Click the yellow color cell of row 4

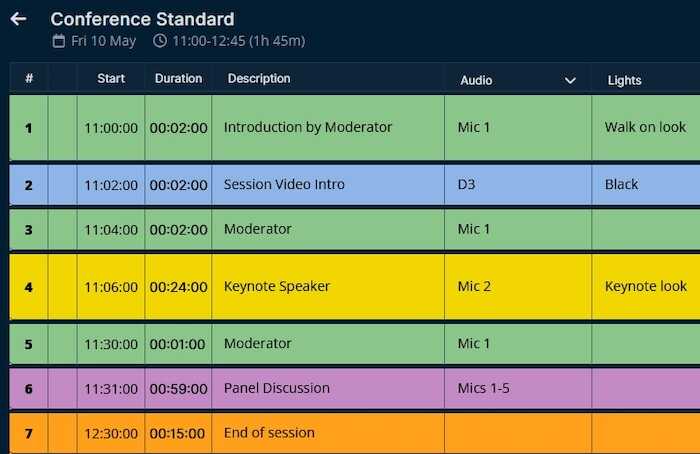(x=62, y=287)
